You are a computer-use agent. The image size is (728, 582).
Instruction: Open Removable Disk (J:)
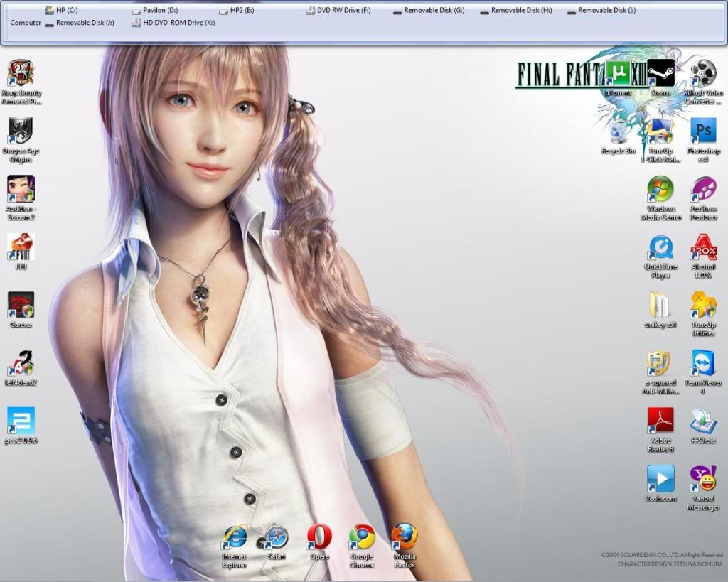(80, 22)
